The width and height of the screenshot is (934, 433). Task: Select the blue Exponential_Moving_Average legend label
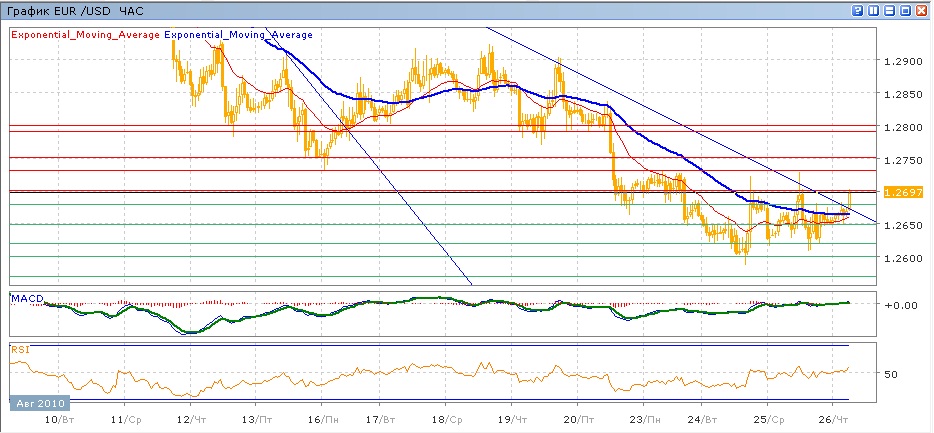(x=239, y=35)
